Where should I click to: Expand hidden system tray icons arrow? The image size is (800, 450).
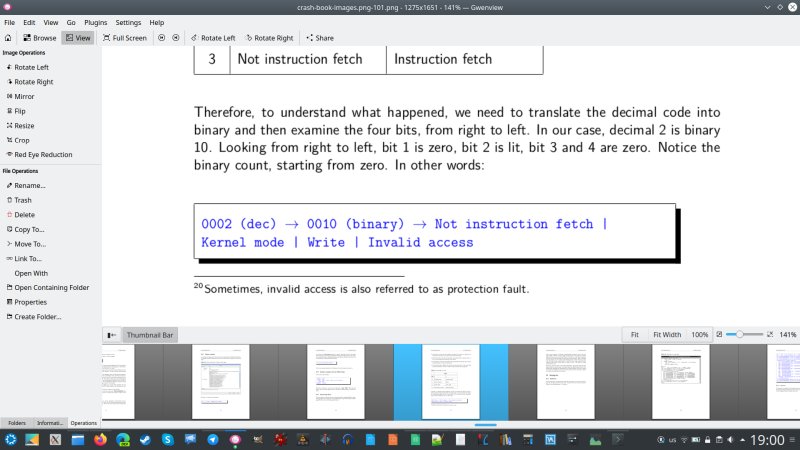(742, 440)
